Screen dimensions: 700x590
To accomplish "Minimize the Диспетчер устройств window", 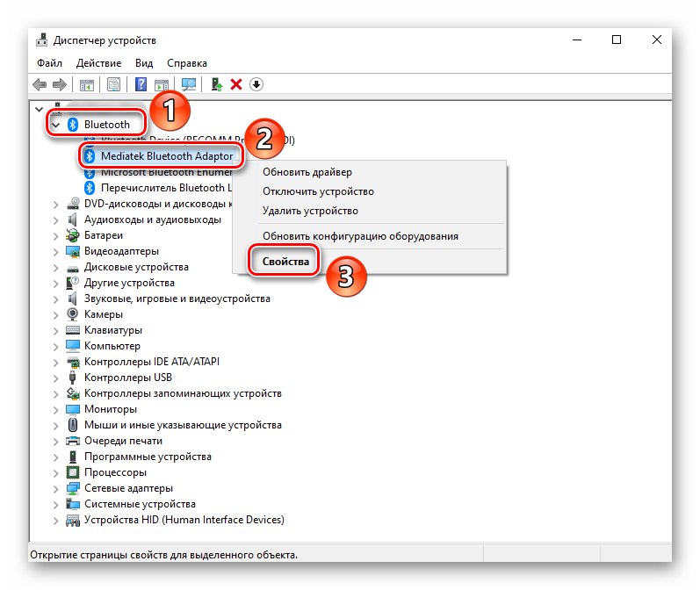I will (x=577, y=40).
